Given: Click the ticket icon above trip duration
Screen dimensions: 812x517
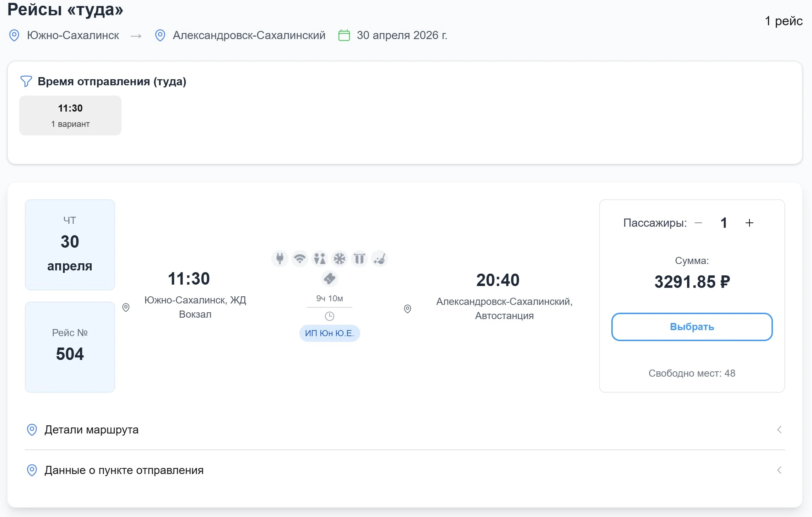Looking at the screenshot, I should (x=330, y=279).
